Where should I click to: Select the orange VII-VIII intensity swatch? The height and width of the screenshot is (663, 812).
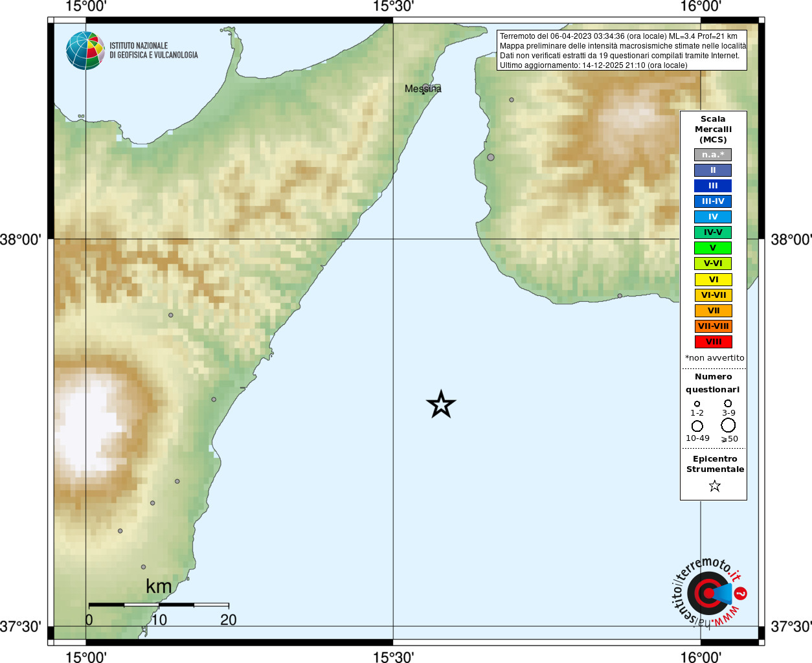(713, 326)
